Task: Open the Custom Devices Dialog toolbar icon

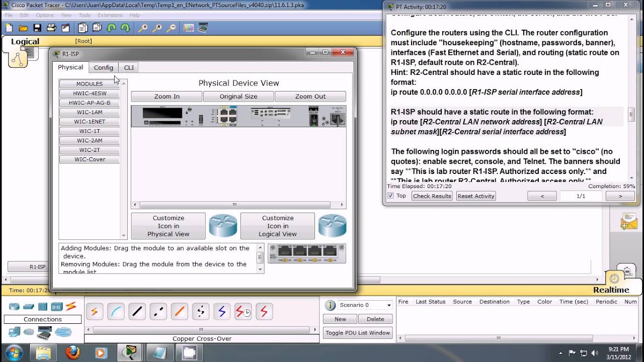Action: click(x=203, y=28)
